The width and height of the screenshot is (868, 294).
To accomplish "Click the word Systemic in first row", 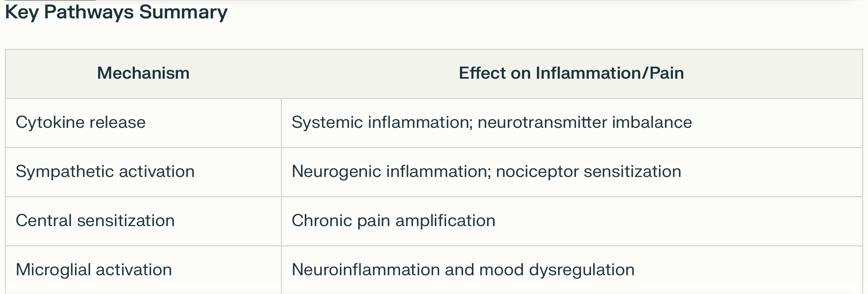I will pos(327,122).
